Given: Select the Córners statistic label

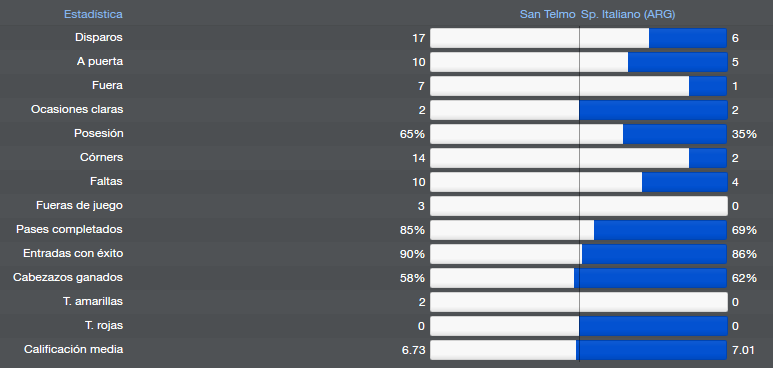Looking at the screenshot, I should tap(101, 157).
